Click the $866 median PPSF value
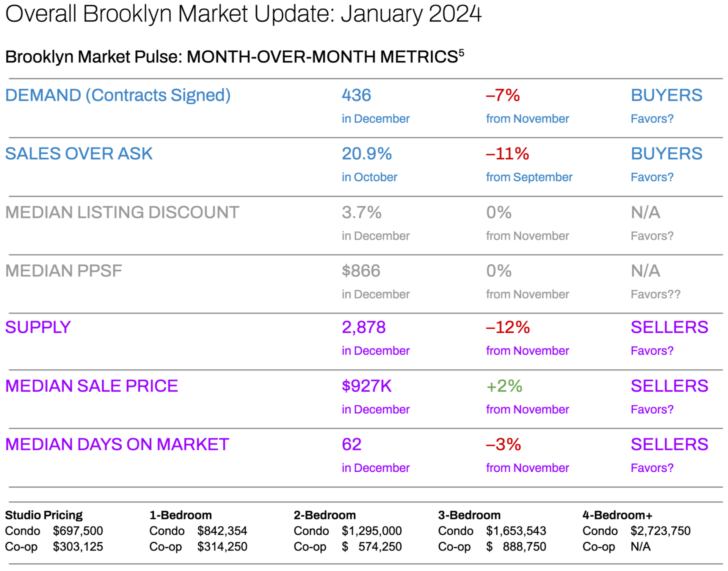 pyautogui.click(x=361, y=271)
